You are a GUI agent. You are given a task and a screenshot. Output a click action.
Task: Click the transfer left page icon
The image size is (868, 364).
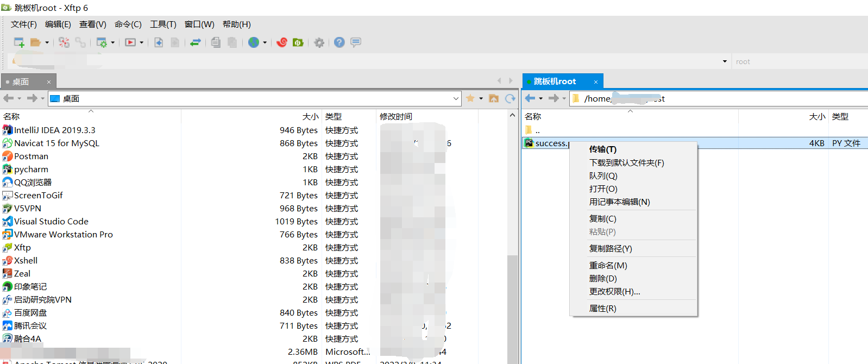159,42
